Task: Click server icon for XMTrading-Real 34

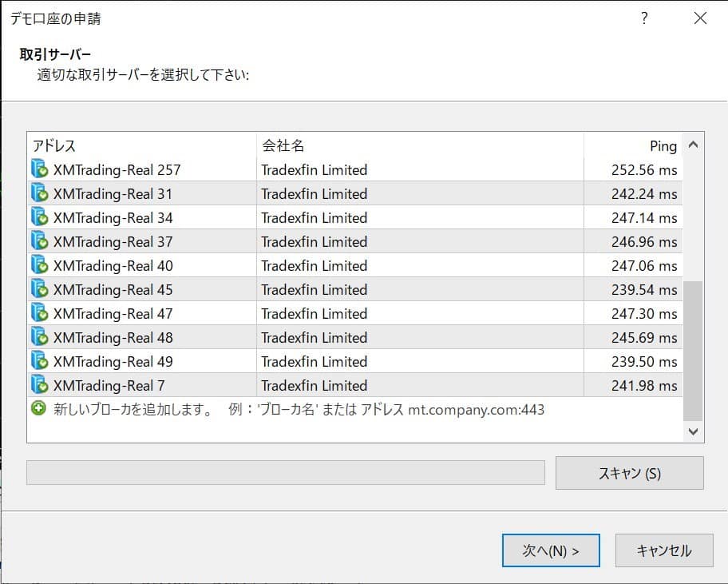Action: pyautogui.click(x=39, y=217)
